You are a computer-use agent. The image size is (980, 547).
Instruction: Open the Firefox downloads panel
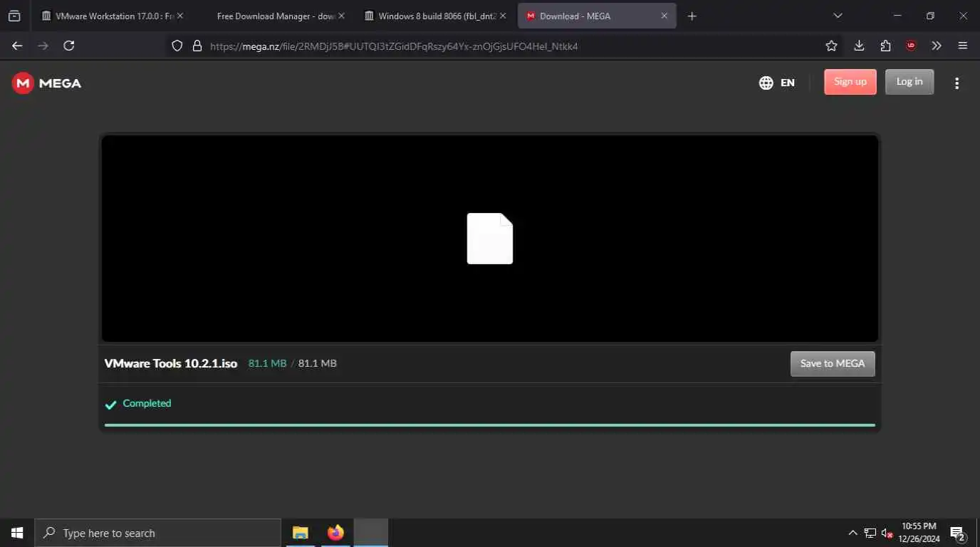[x=859, y=46]
